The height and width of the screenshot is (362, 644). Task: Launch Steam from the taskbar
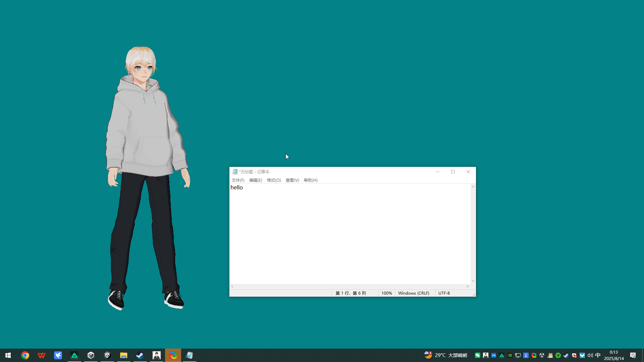140,355
